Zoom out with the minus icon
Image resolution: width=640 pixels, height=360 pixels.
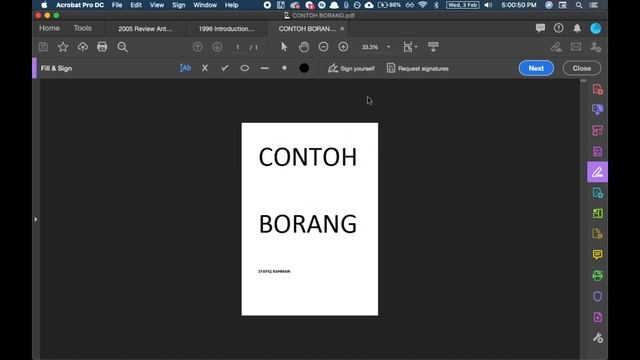point(323,47)
